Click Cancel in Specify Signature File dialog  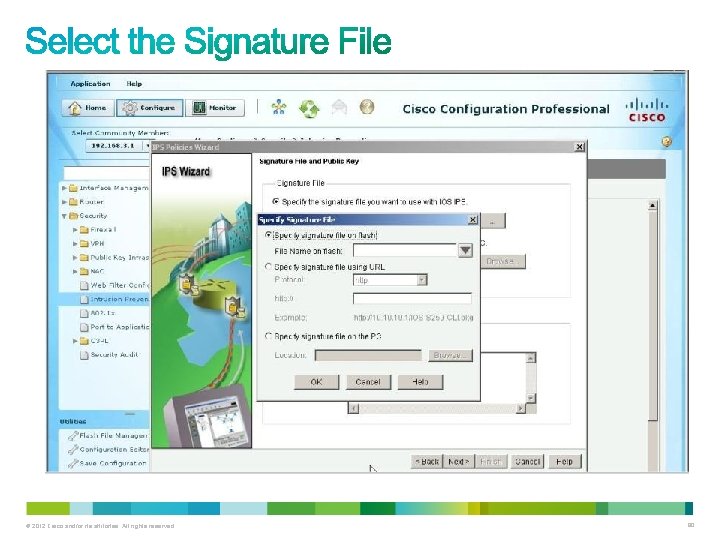[x=368, y=382]
